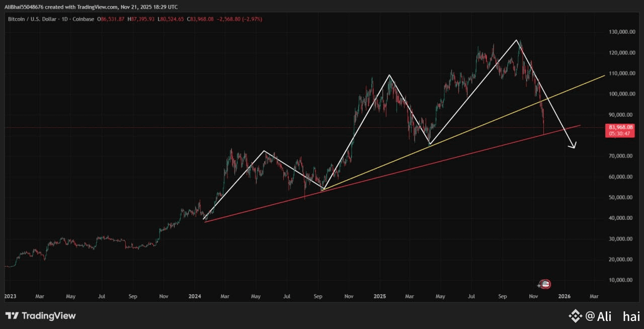
Task: Click the US flag economic event icon
Action: [x=545, y=284]
